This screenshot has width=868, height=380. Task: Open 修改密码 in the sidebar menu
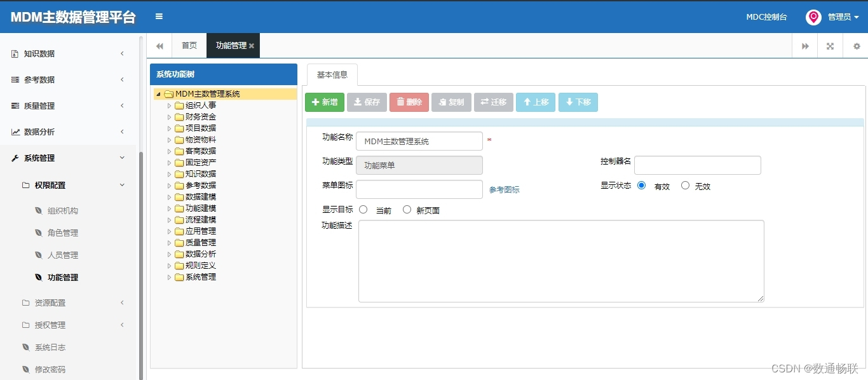[50, 370]
